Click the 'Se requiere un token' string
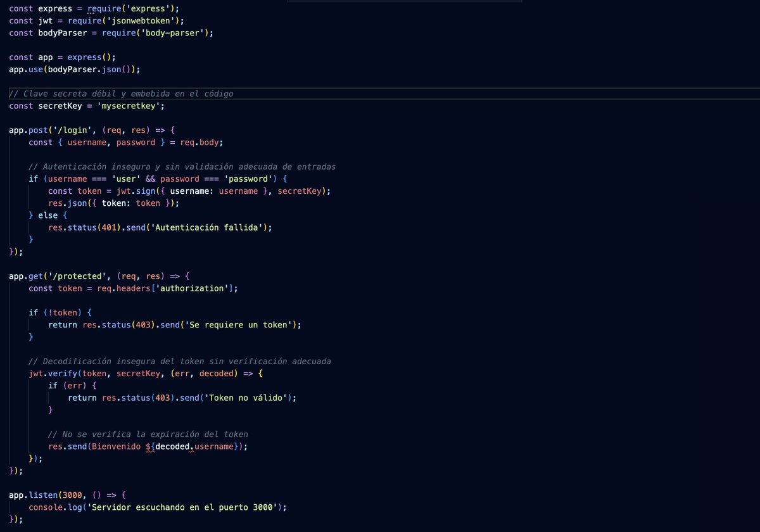Viewport: 760px width, 532px height. [x=239, y=325]
